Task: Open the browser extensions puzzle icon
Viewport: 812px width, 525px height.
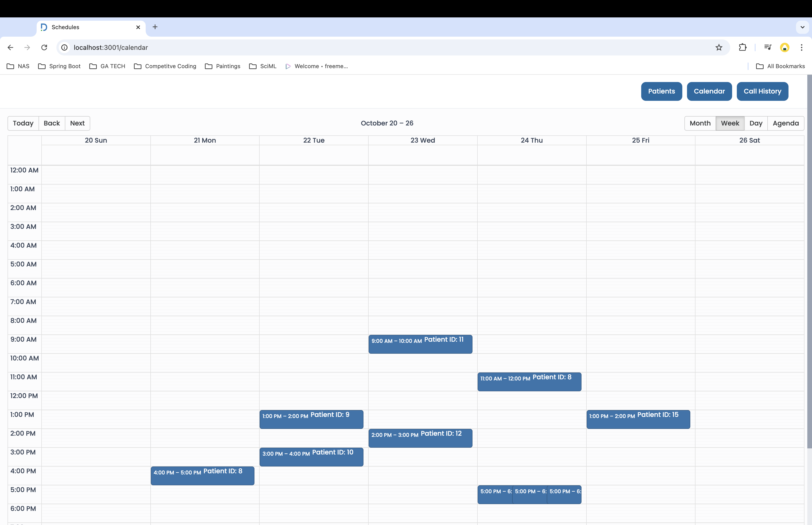Action: [742, 47]
